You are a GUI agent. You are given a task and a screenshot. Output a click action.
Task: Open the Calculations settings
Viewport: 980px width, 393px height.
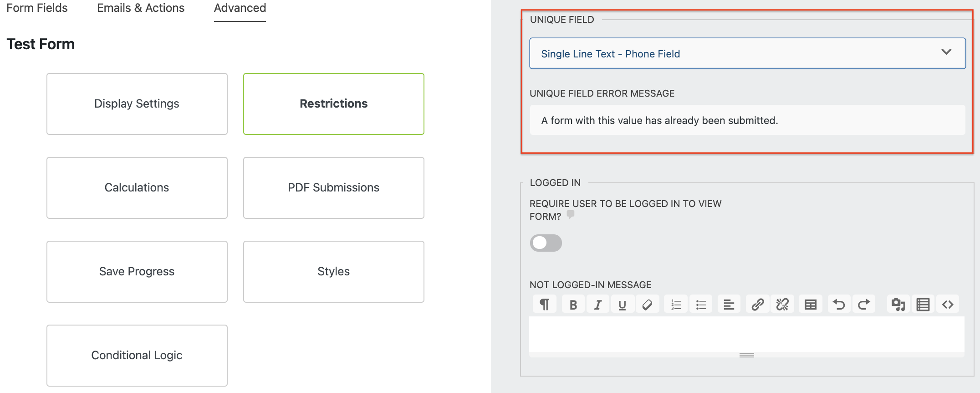coord(137,188)
